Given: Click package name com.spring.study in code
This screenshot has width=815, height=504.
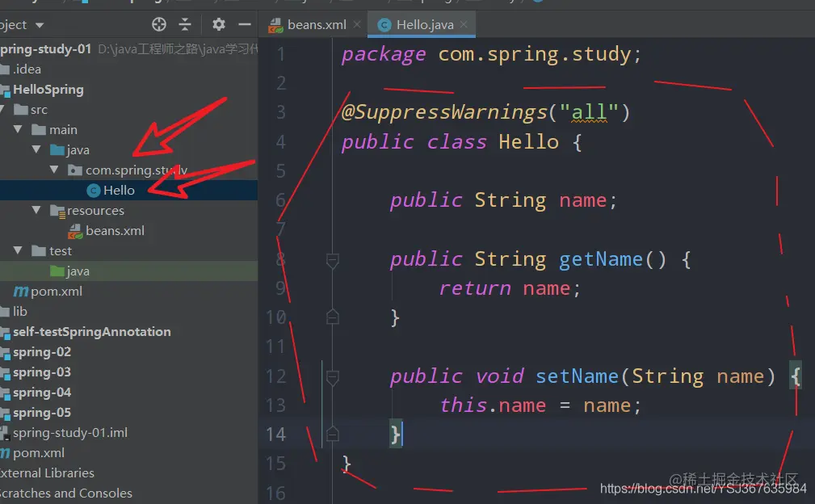Looking at the screenshot, I should [x=535, y=54].
